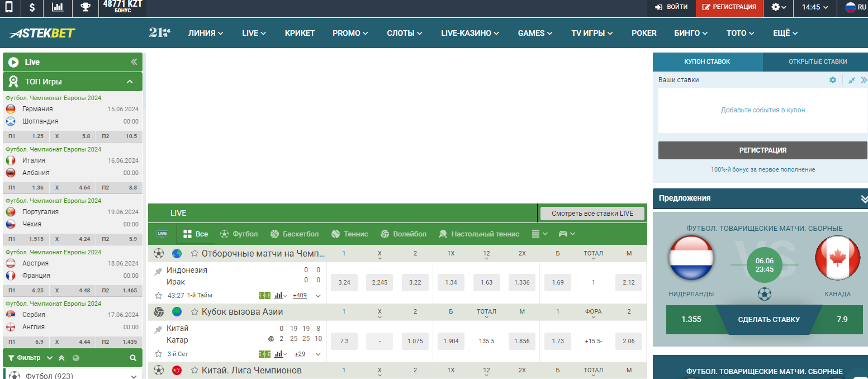Click the dollar sign payments icon
This screenshot has width=868, height=379.
[32, 8]
